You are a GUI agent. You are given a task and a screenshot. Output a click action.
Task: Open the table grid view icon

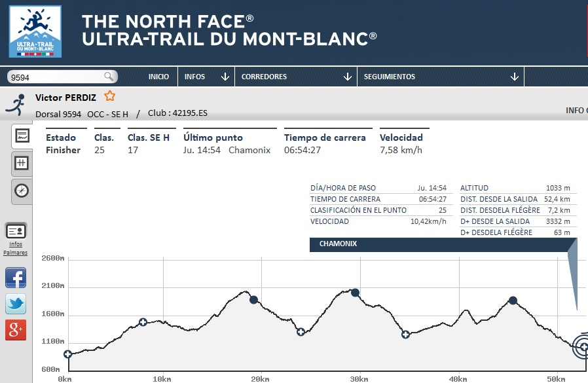[22, 163]
